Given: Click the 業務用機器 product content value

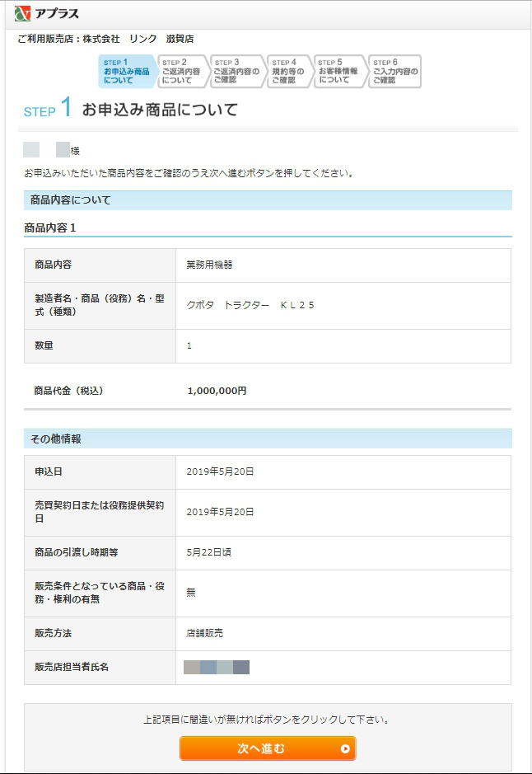Looking at the screenshot, I should click(209, 265).
